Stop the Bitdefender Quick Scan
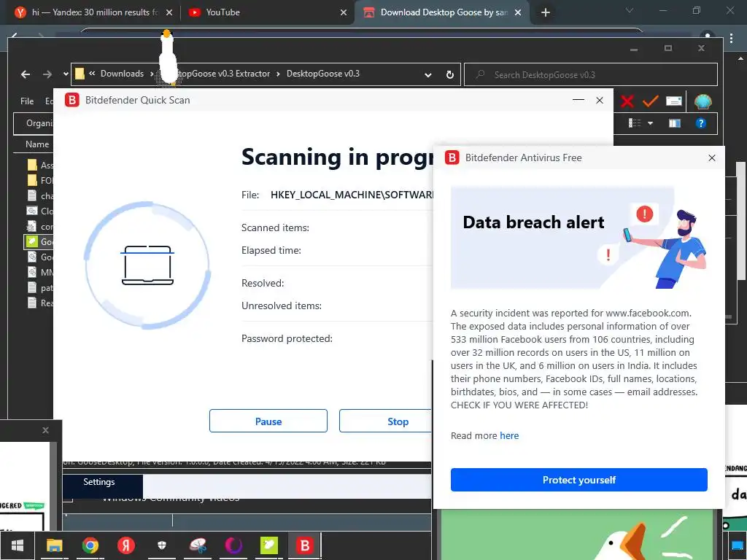The width and height of the screenshot is (747, 560). (385, 421)
